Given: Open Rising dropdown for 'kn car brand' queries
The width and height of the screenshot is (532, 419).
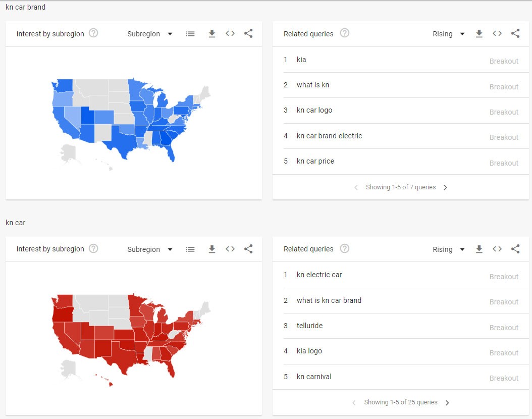Looking at the screenshot, I should 448,34.
